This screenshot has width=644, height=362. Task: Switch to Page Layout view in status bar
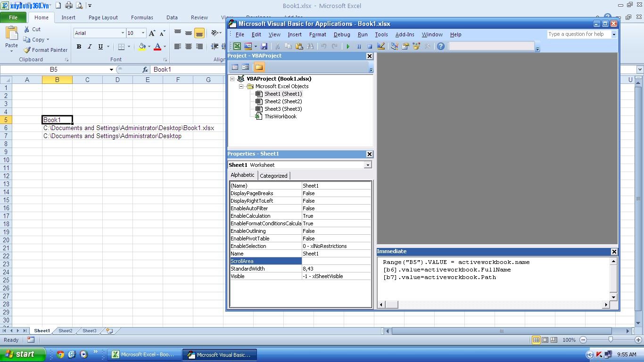point(545,340)
